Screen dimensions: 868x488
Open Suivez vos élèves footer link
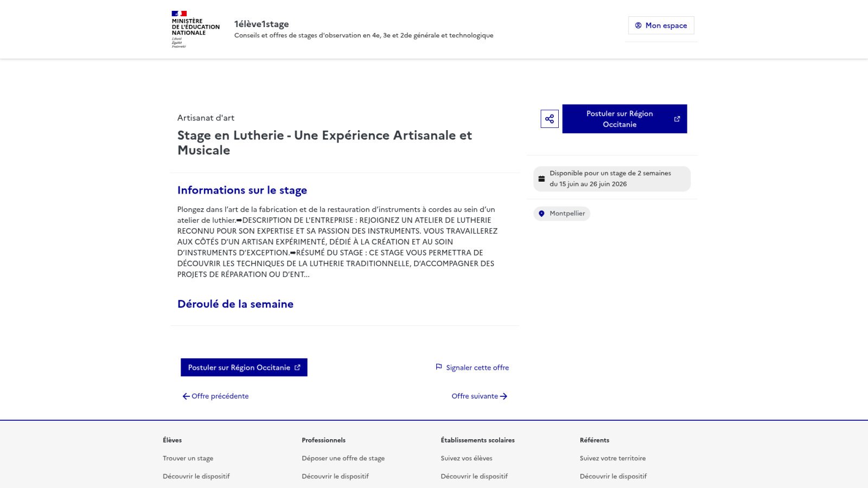coord(467,458)
